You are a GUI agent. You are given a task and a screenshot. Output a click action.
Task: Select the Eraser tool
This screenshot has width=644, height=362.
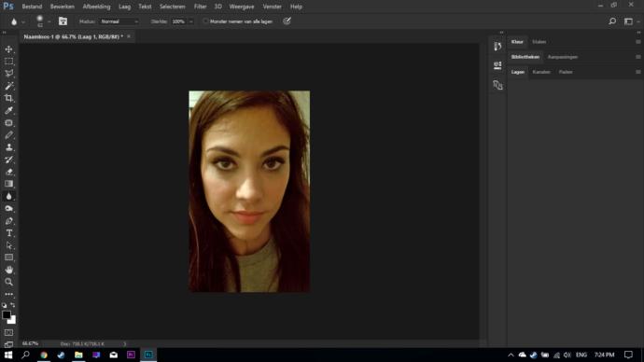8,172
